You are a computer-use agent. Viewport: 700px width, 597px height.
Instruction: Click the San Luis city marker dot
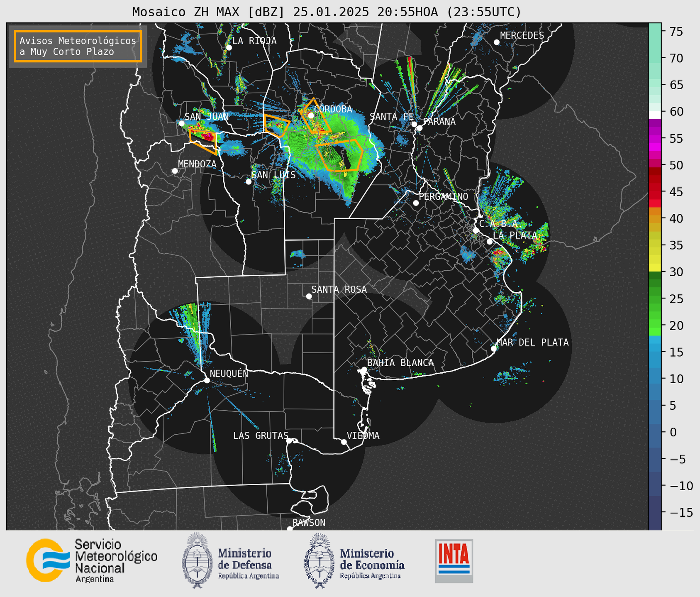[x=249, y=181]
